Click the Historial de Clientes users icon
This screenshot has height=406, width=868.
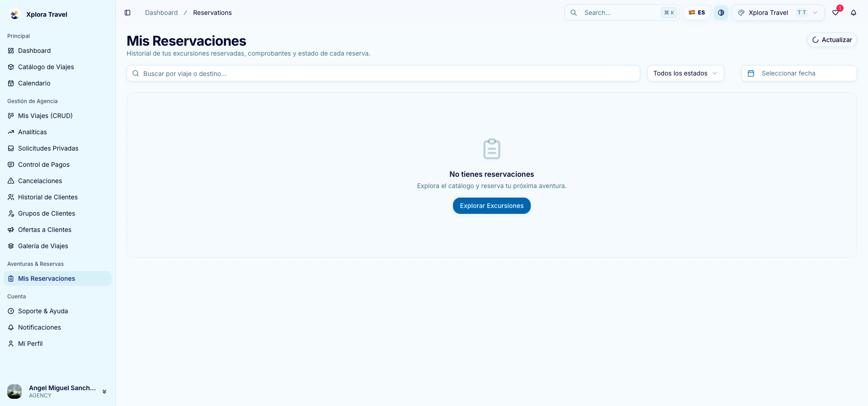pos(11,197)
